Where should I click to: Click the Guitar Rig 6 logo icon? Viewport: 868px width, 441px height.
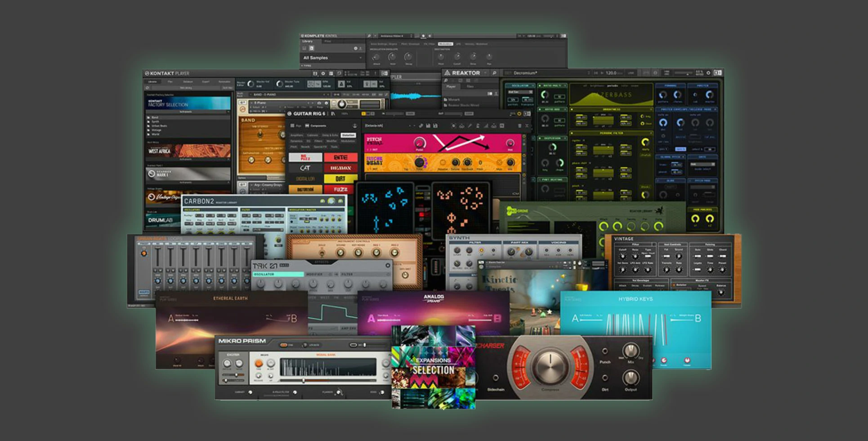pyautogui.click(x=290, y=114)
